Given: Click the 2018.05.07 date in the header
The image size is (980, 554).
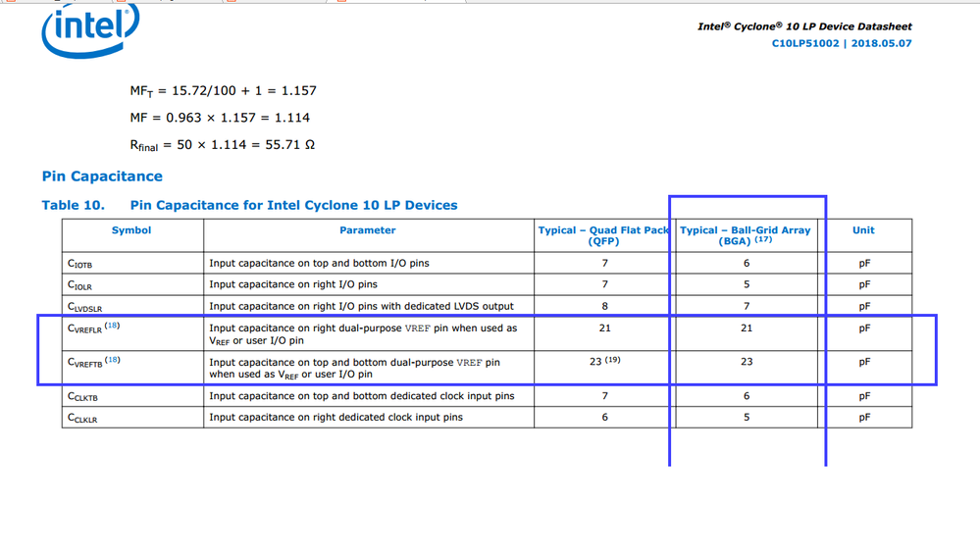Looking at the screenshot, I should coord(881,44).
